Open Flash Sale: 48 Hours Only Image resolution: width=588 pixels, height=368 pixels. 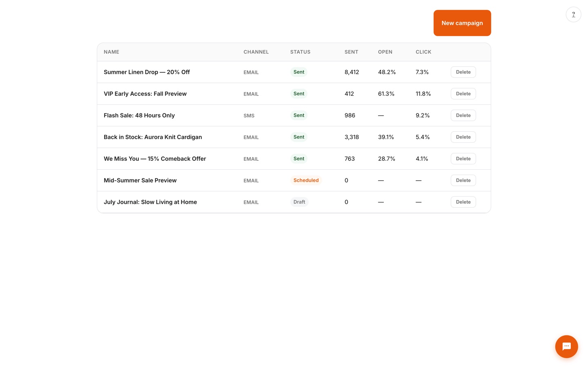coord(139,115)
